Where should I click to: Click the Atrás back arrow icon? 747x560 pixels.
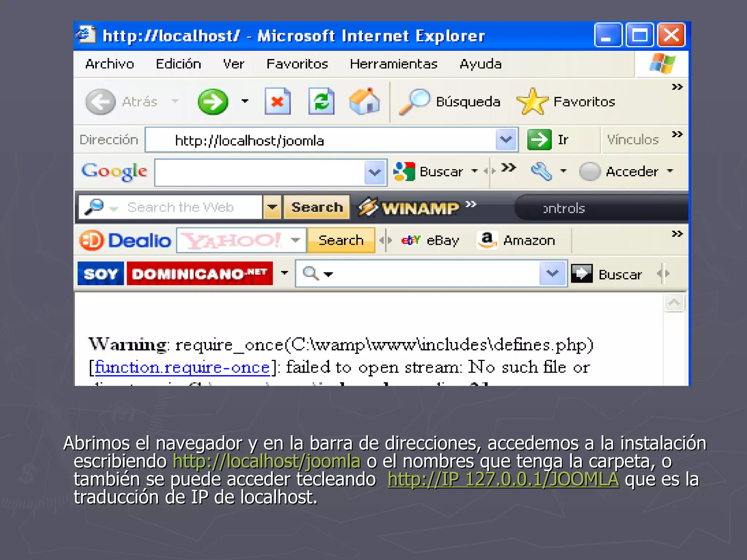(x=100, y=102)
